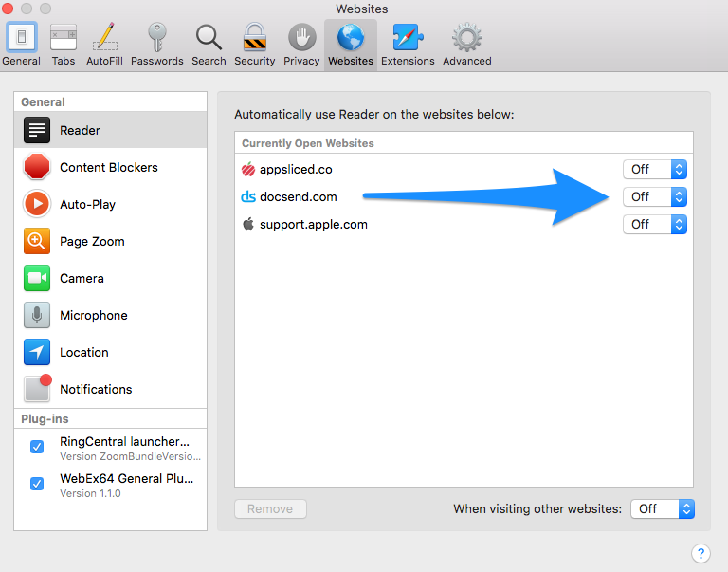The width and height of the screenshot is (728, 572).
Task: Click the 'Version ZoomBundleVersio...' text
Action: click(x=131, y=456)
